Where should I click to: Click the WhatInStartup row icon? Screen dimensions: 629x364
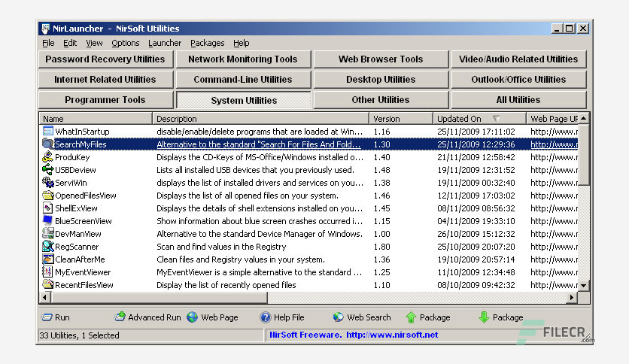pyautogui.click(x=47, y=131)
